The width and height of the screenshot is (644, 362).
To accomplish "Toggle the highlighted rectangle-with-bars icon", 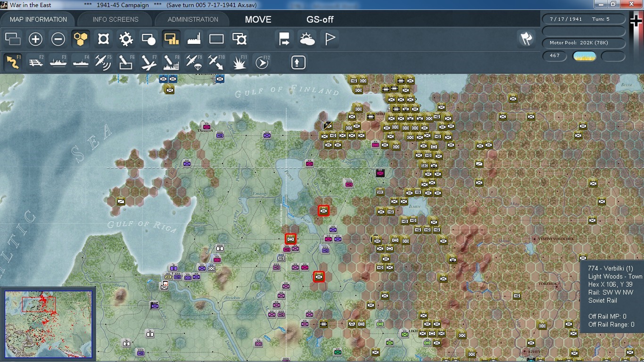I will [x=171, y=39].
